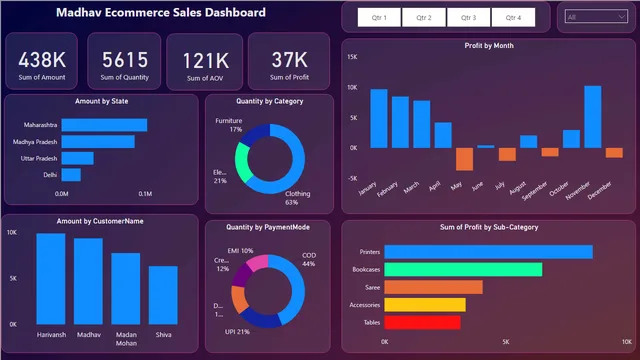This screenshot has height=360, width=640.
Task: Click the 438K Sum of Amount card
Action: (x=42, y=61)
